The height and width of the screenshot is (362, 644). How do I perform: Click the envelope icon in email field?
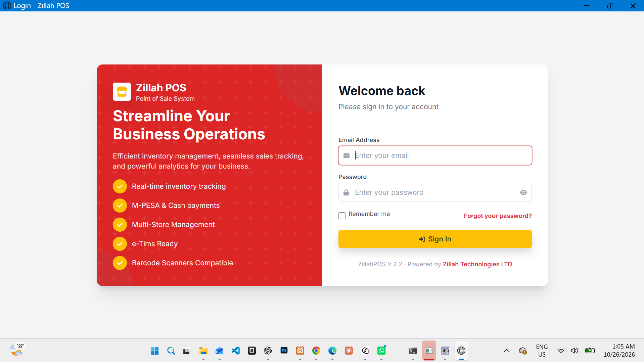coord(347,155)
